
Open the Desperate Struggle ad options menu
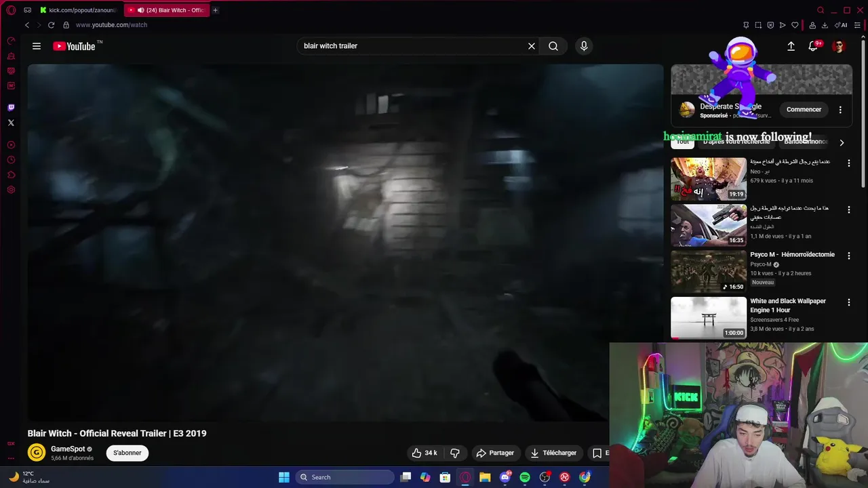click(840, 110)
